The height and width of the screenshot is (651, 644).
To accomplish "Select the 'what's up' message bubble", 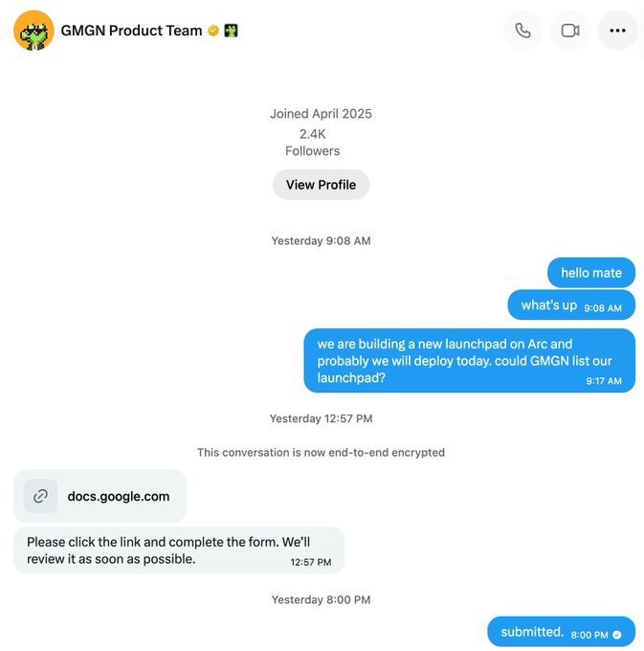I will coord(571,305).
